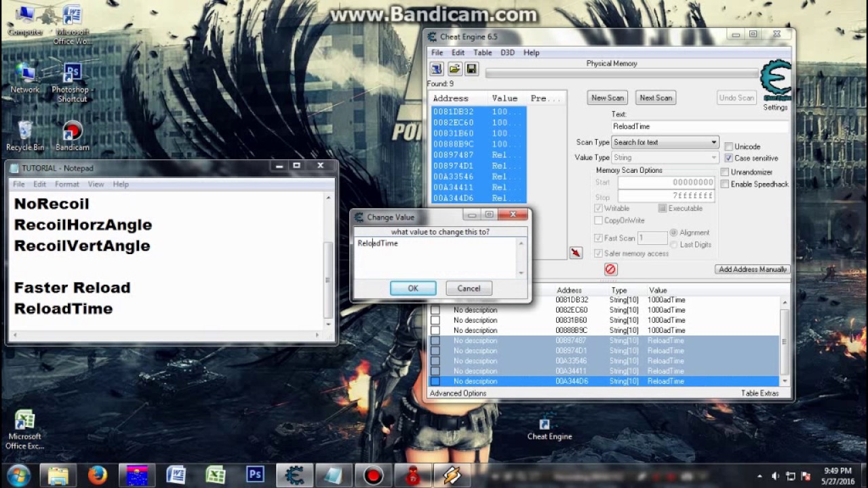Show hidden system tray icons

[x=759, y=476]
